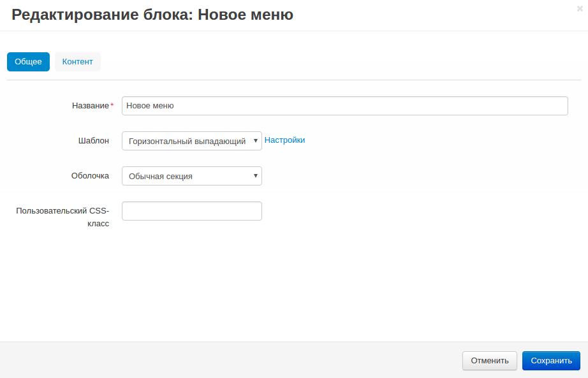Click the Пользовательский CSS-класс input field
Screen dimensions: 588x378
(191, 211)
